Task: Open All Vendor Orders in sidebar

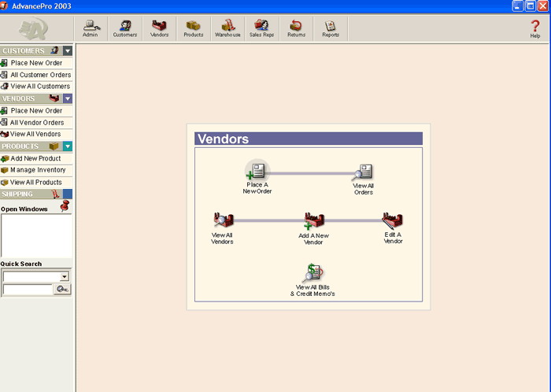Action: pyautogui.click(x=36, y=123)
